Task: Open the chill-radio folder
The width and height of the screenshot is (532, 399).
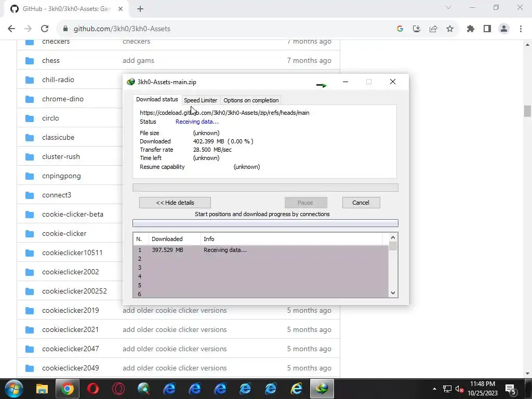Action: pyautogui.click(x=58, y=79)
